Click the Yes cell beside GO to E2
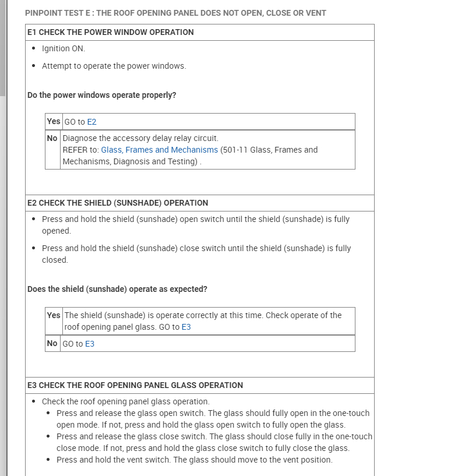 coord(53,121)
